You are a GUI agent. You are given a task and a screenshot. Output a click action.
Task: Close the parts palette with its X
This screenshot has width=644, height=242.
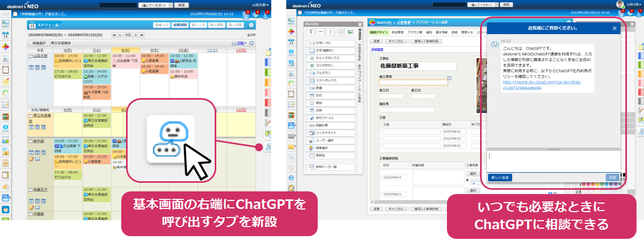tap(360, 25)
